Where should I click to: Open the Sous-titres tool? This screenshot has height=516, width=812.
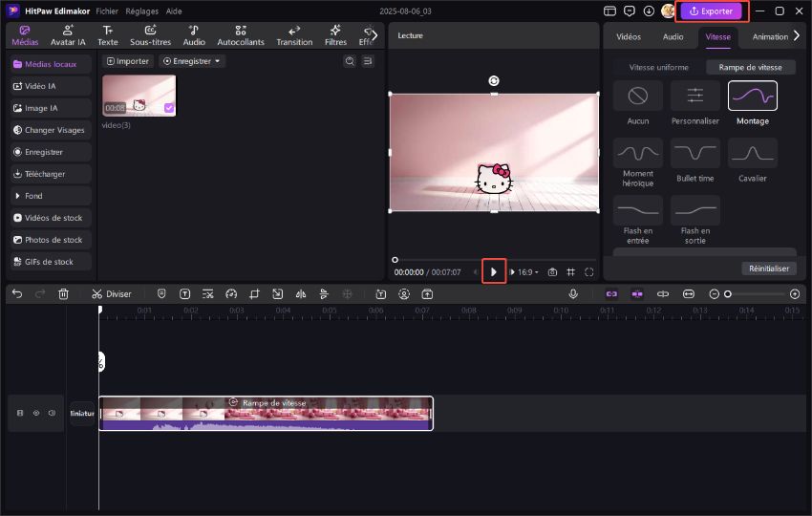(x=150, y=35)
